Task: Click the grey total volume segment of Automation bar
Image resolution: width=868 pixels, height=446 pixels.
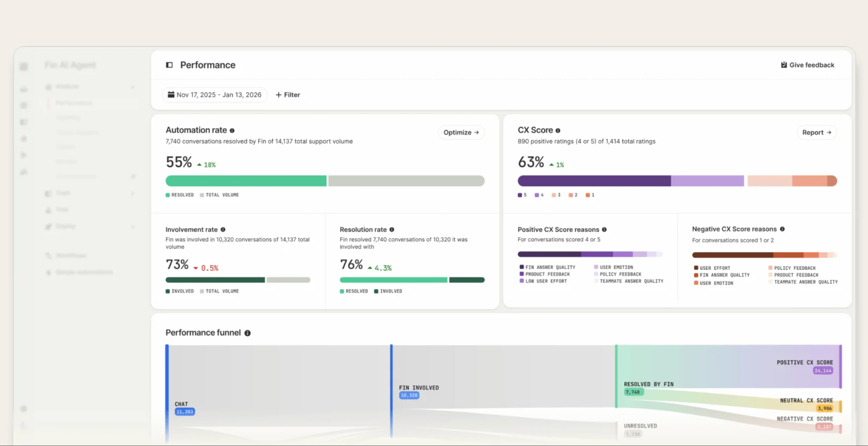Action: tap(406, 181)
